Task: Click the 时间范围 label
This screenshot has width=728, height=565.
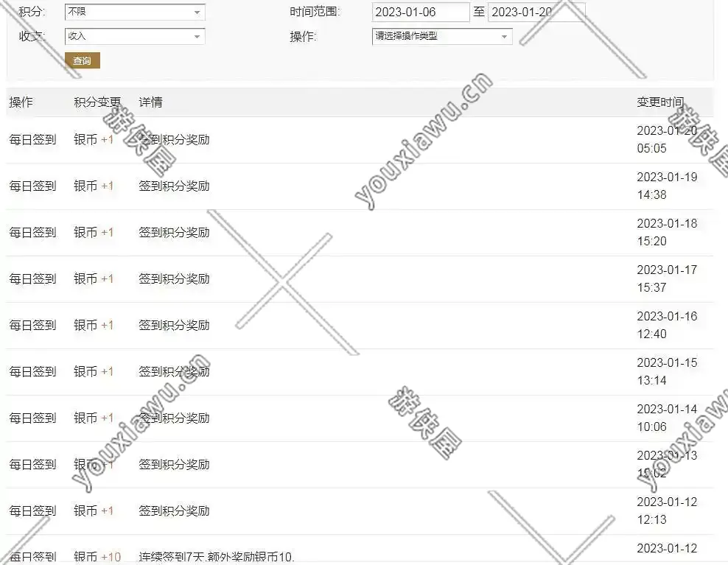Action: 315,13
